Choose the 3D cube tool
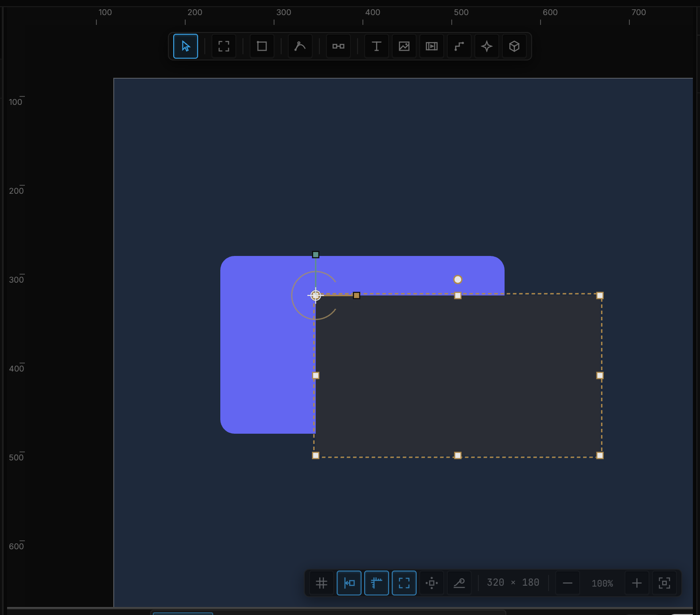The height and width of the screenshot is (615, 700). (x=514, y=46)
